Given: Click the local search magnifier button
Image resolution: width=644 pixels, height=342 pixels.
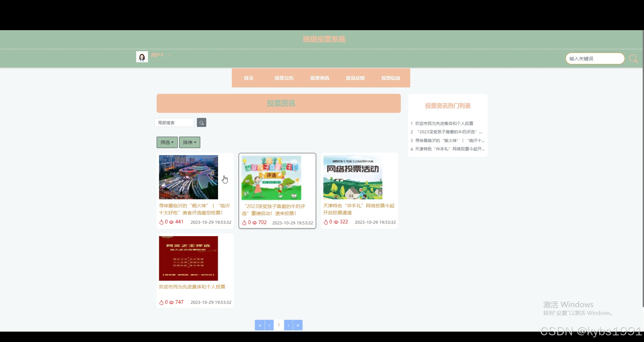Looking at the screenshot, I should 202,123.
